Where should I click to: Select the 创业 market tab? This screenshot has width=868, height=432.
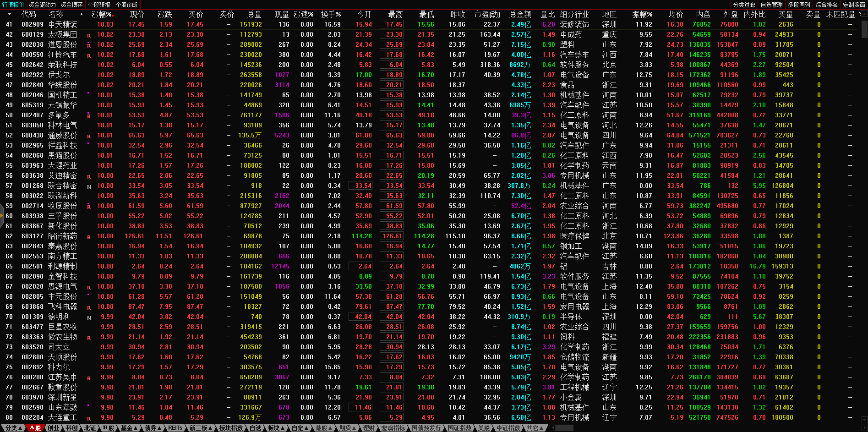point(54,428)
